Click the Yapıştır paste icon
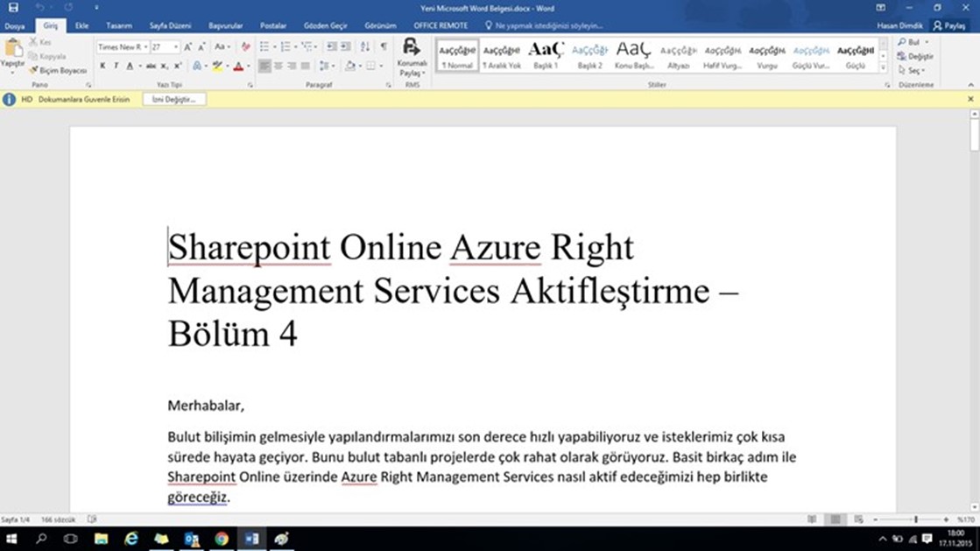980x551 pixels. [12, 48]
